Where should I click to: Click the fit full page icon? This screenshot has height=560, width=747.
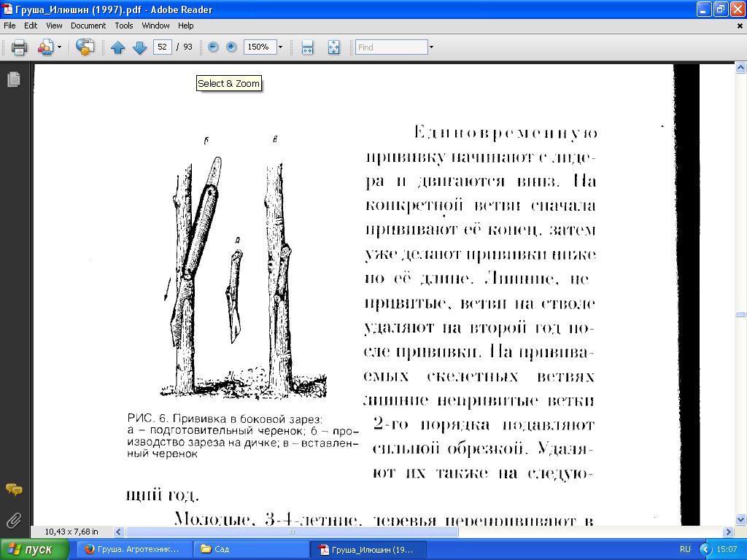[334, 47]
